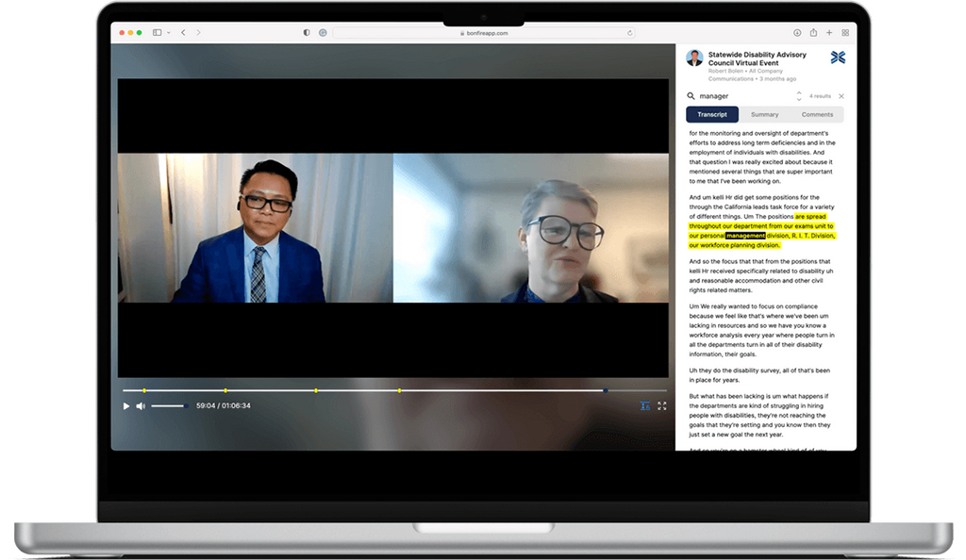Play the video

pos(126,406)
